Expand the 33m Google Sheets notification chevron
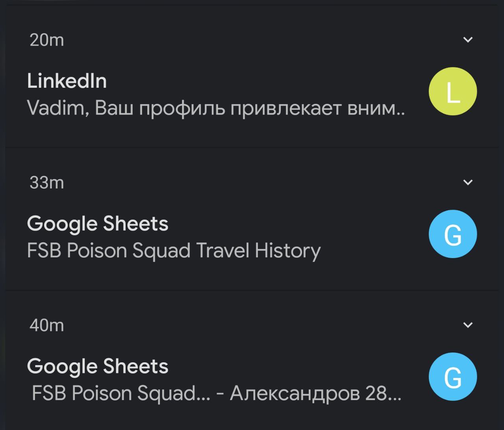This screenshot has height=430, width=504. coord(468,182)
